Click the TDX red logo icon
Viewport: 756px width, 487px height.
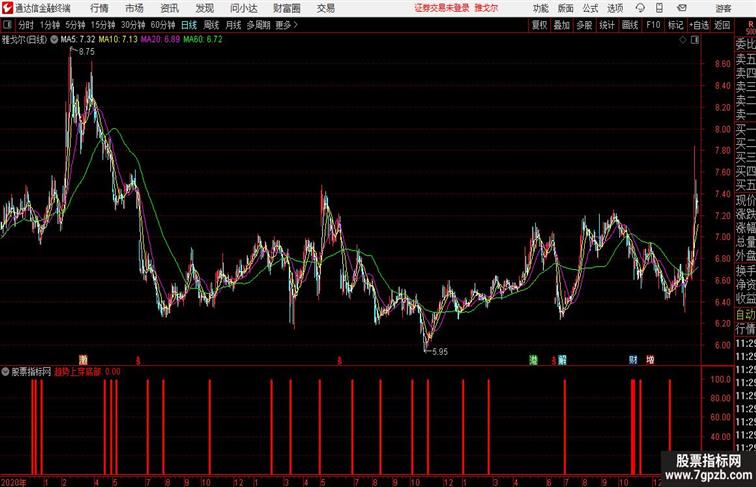(7, 8)
